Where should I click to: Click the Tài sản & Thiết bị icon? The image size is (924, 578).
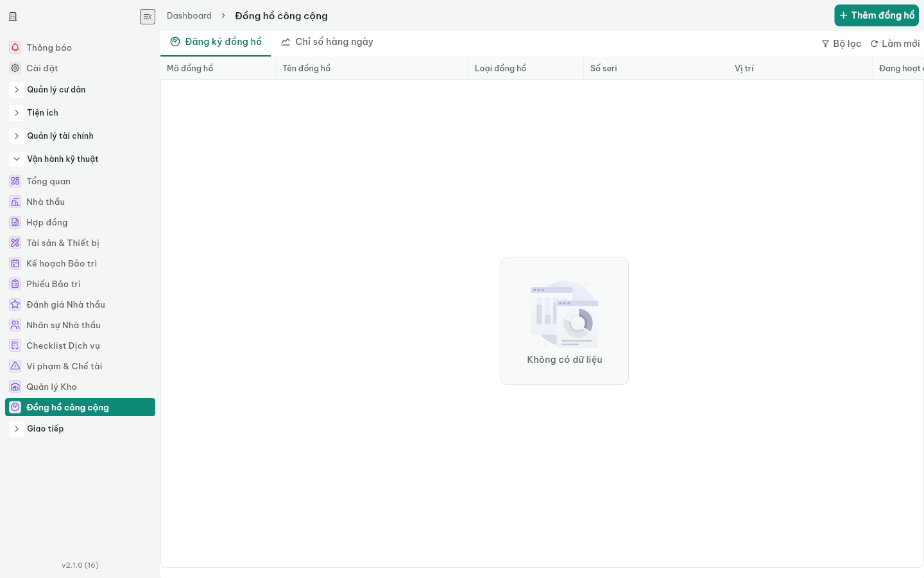pyautogui.click(x=15, y=243)
